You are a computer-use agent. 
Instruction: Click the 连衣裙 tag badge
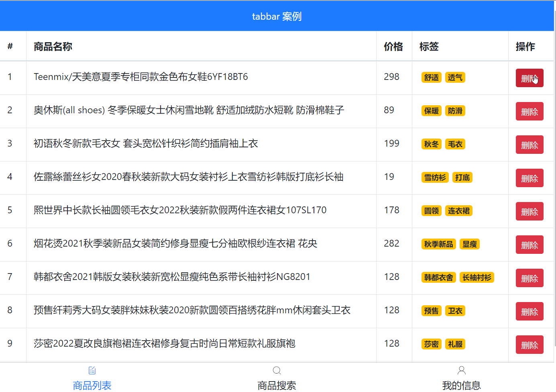pyautogui.click(x=459, y=211)
